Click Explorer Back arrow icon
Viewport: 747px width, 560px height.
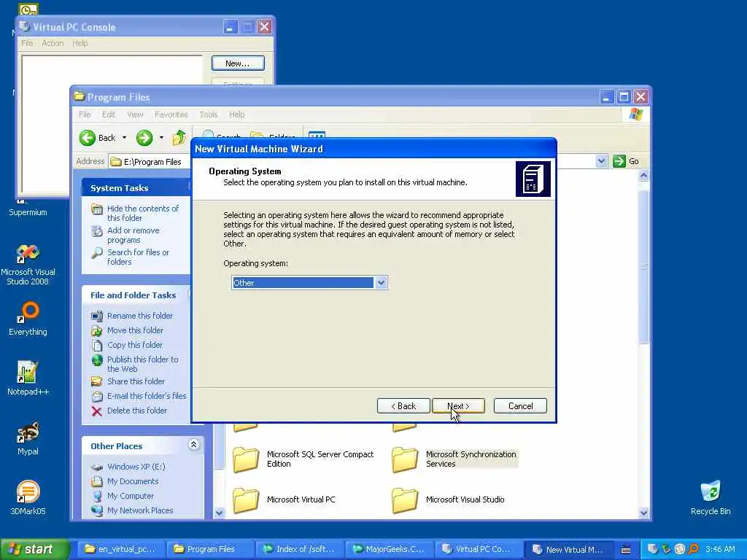click(88, 138)
